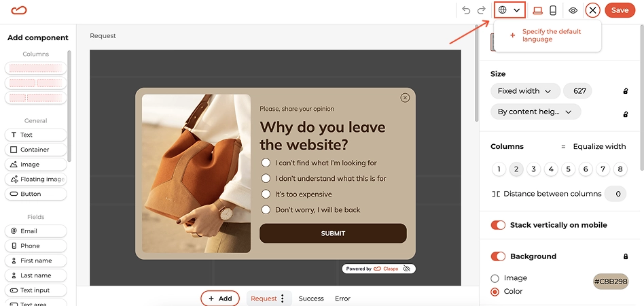The image size is (644, 306).
Task: Open the #C8B298 color swatch
Action: 611,282
